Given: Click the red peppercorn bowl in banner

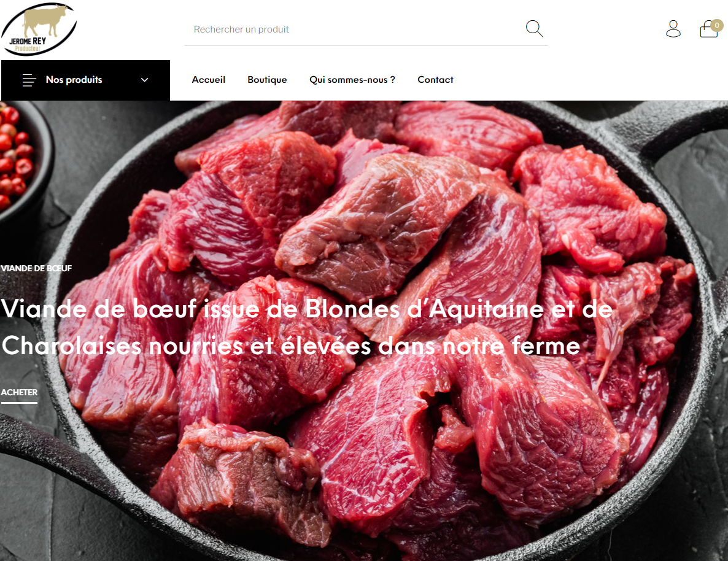Looking at the screenshot, I should [21, 158].
